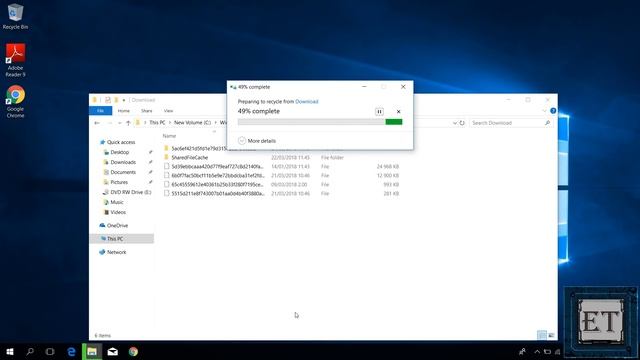
Task: Open the Mail app from the taskbar
Action: 113,351
